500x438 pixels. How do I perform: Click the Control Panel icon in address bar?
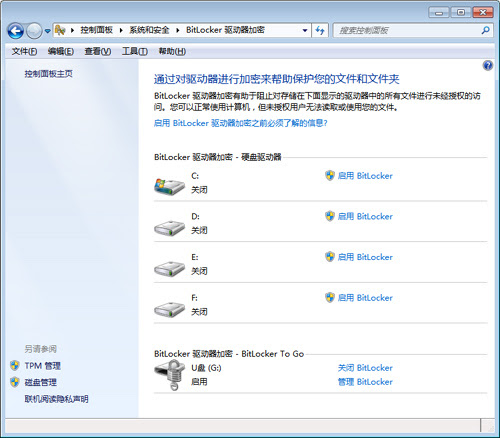pyautogui.click(x=60, y=30)
